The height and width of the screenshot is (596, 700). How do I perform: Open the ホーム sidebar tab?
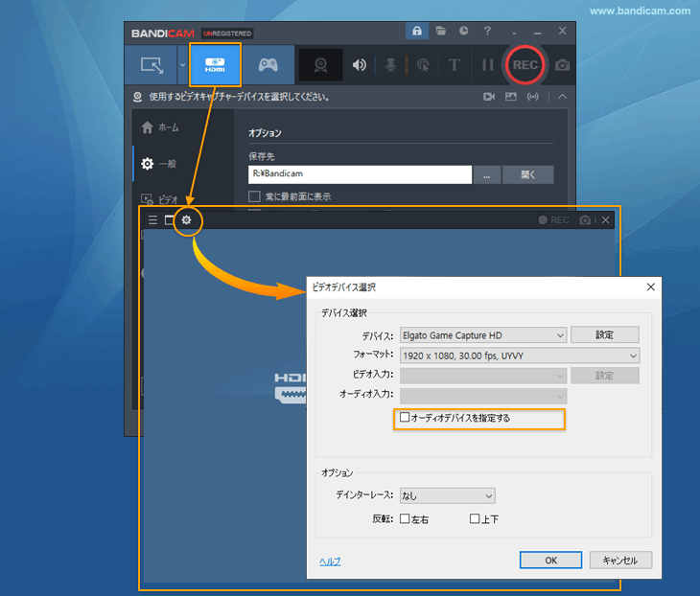tap(160, 127)
